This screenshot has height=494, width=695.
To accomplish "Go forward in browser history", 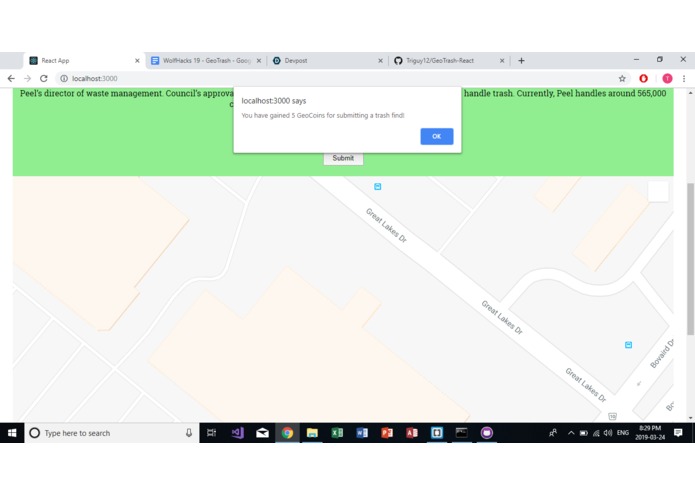I will (27, 78).
